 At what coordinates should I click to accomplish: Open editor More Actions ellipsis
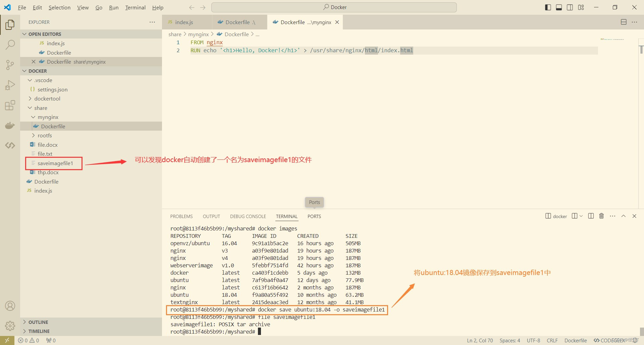[634, 22]
